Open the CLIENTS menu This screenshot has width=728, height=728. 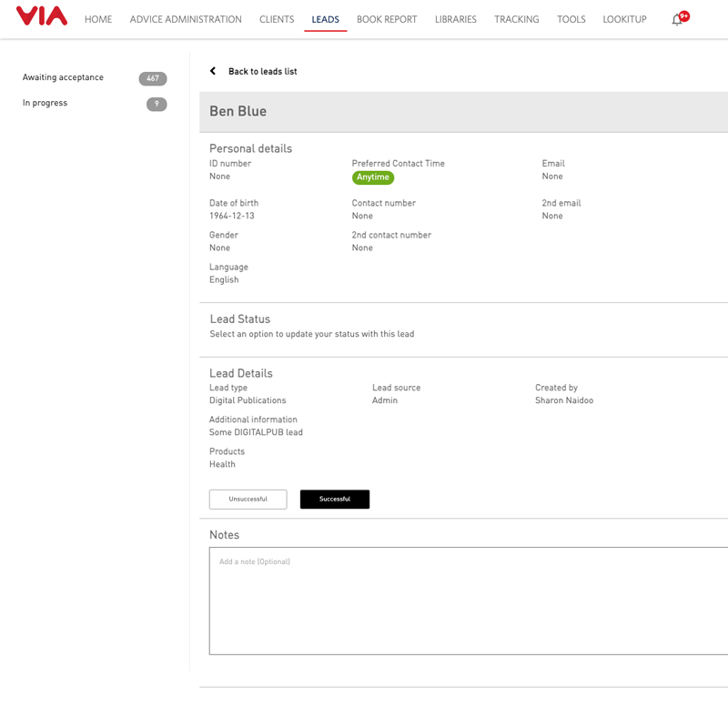pyautogui.click(x=277, y=19)
